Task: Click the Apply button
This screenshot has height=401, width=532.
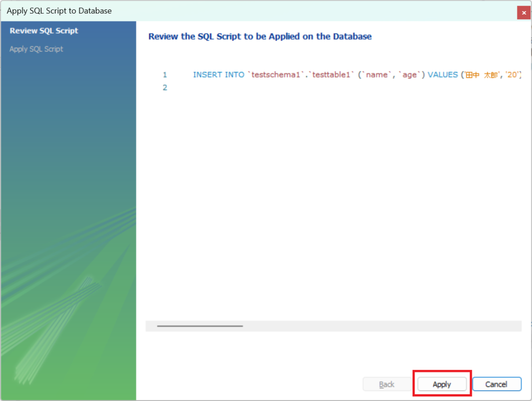Action: (442, 384)
